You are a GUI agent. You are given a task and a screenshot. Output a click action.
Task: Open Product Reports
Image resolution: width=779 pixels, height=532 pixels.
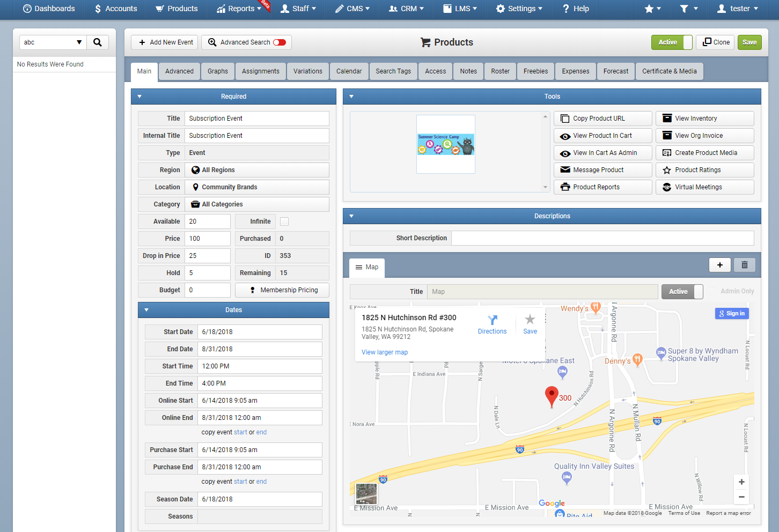(602, 187)
